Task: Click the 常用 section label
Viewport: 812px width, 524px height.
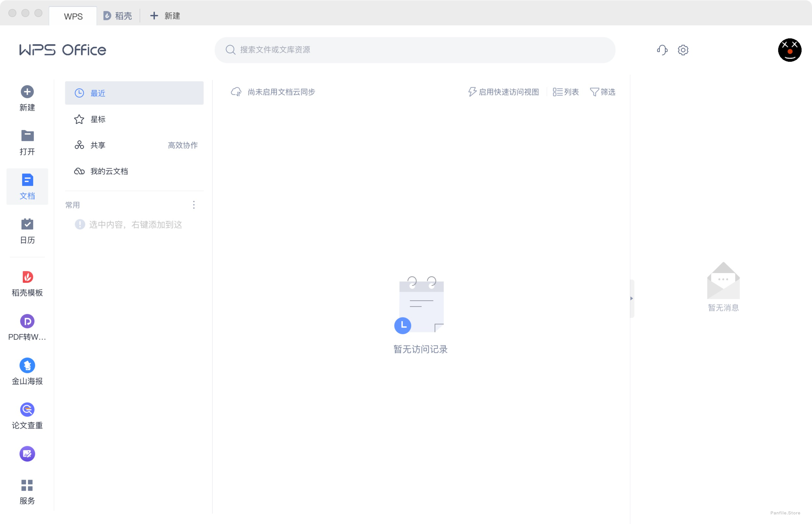Action: click(x=73, y=205)
